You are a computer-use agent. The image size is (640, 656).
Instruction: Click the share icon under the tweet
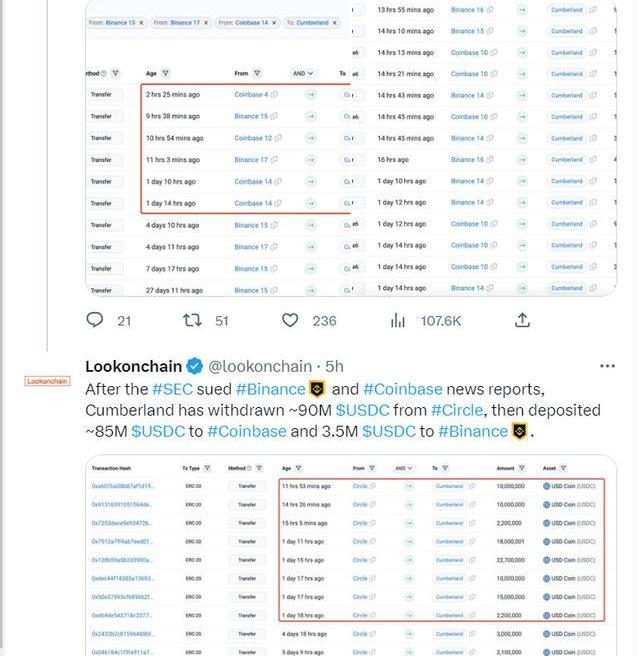pyautogui.click(x=522, y=320)
